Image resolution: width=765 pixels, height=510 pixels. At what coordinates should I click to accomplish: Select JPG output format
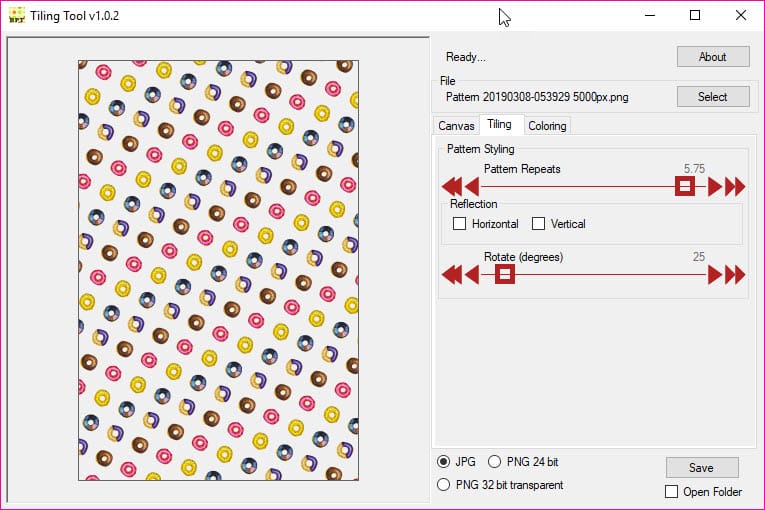click(x=443, y=462)
